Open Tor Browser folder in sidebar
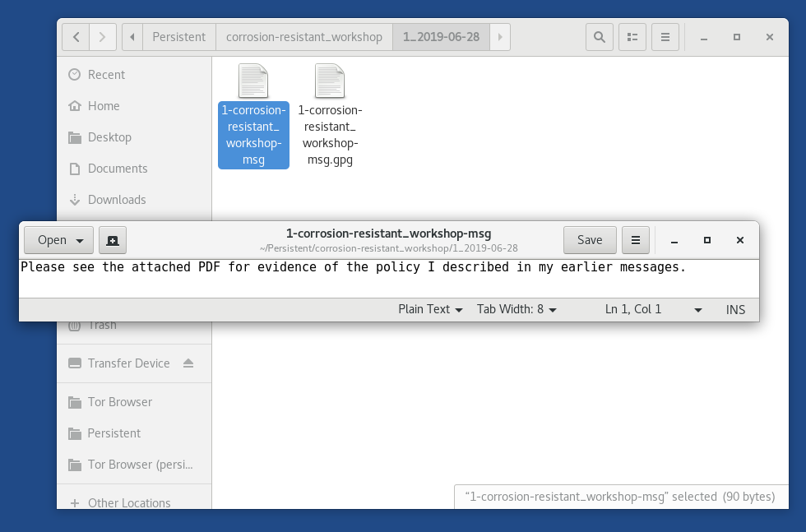This screenshot has height=532, width=806. (134, 402)
